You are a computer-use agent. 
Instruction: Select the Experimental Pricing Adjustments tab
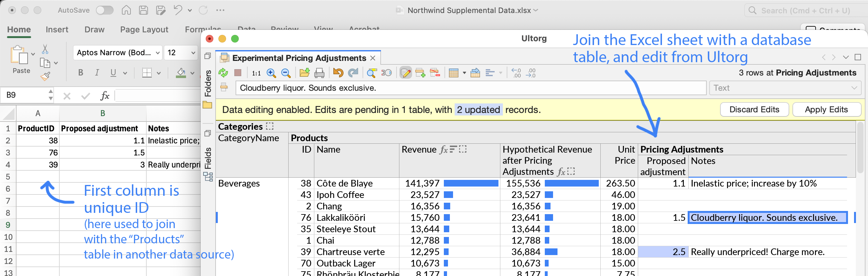(x=299, y=58)
